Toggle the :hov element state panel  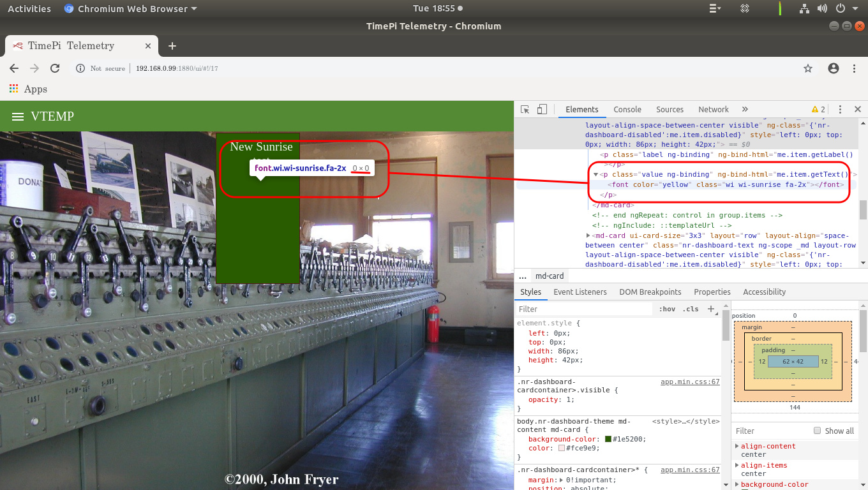pyautogui.click(x=667, y=309)
